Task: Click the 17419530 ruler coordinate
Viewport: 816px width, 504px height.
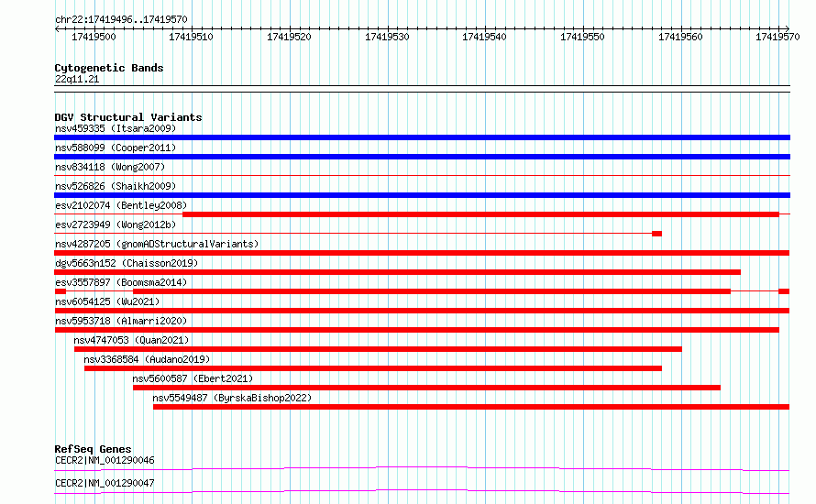Action: pos(387,37)
